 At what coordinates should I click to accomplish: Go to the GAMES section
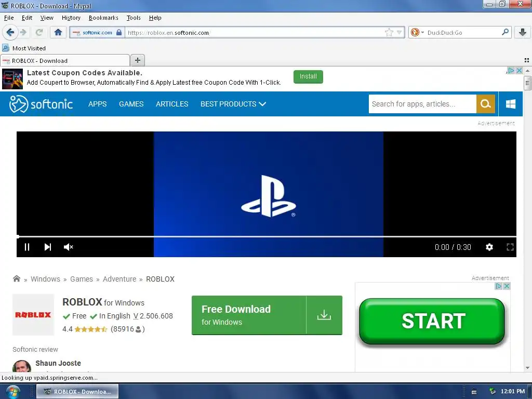pos(131,104)
